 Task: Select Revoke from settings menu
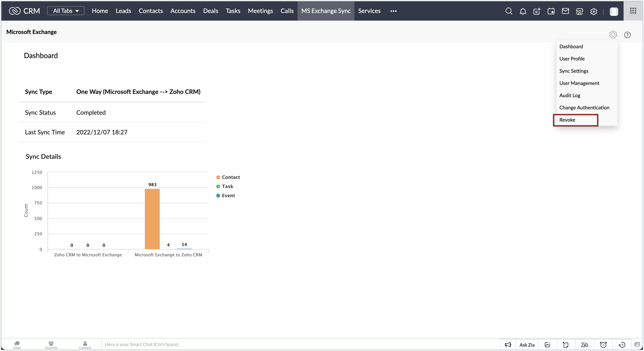pyautogui.click(x=567, y=120)
